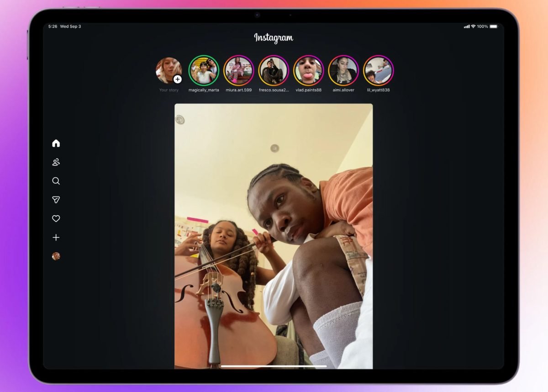The width and height of the screenshot is (548, 392).
Task: Click the Create new post plus icon
Action: [56, 237]
